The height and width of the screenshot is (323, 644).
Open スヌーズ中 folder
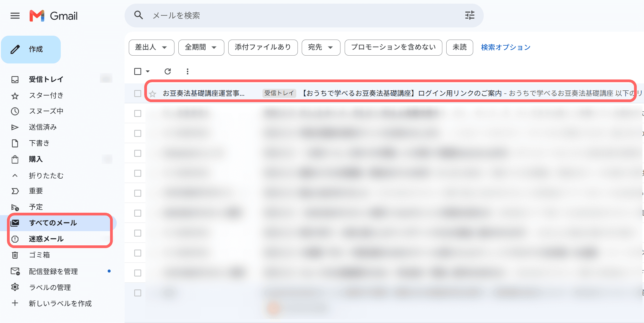point(46,111)
